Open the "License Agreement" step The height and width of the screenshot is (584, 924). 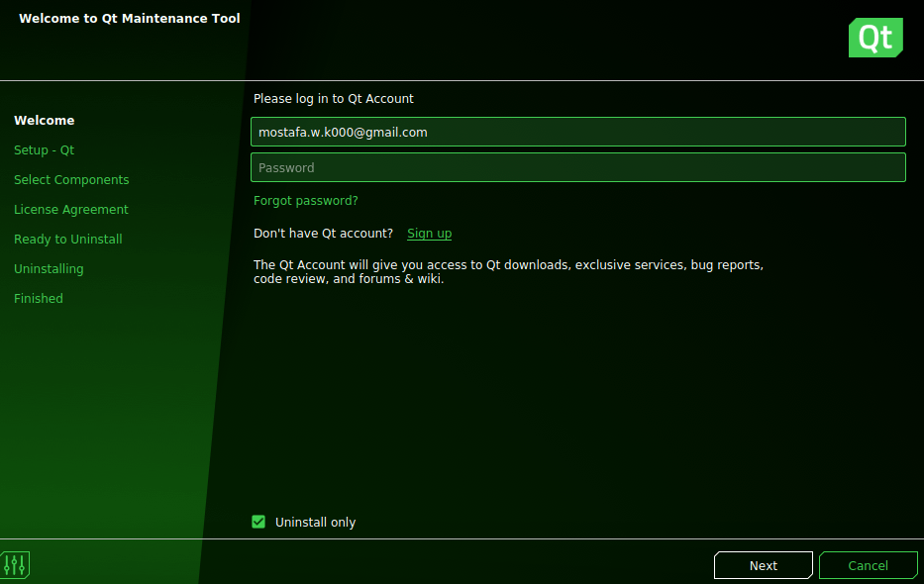click(70, 209)
